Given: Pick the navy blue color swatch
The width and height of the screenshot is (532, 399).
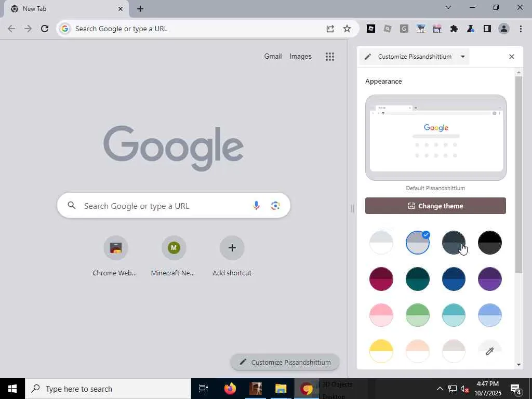Looking at the screenshot, I should pos(454,279).
